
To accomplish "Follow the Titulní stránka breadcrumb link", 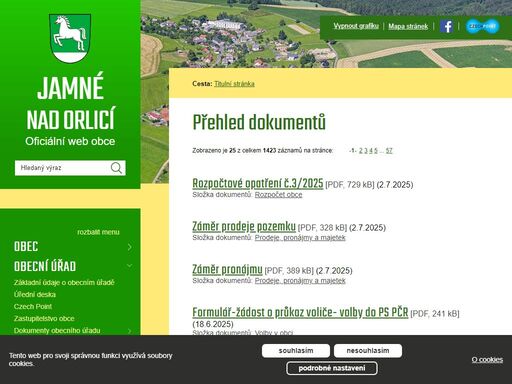I will (x=234, y=84).
